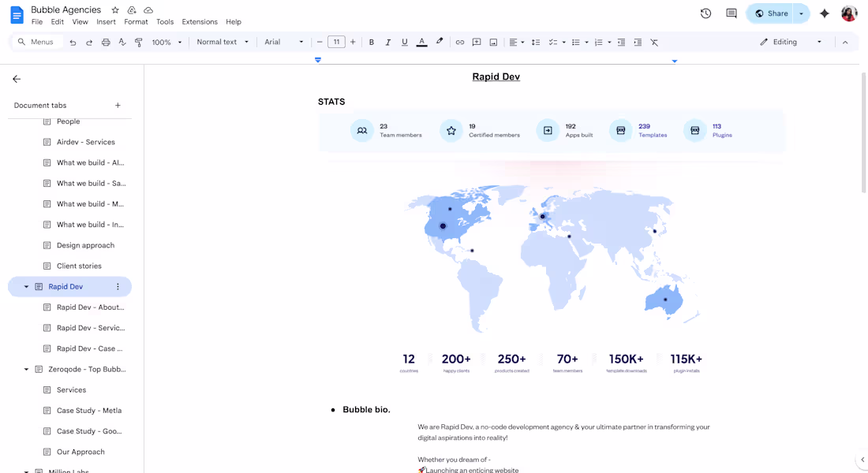Open numbered list options arrow

(609, 42)
